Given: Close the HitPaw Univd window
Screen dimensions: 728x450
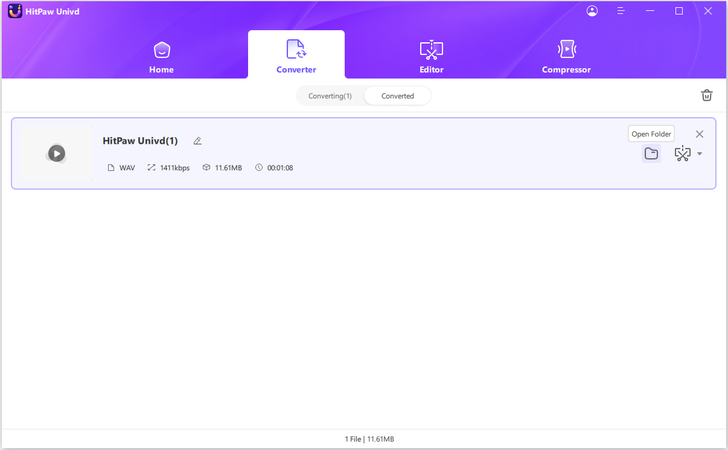Looking at the screenshot, I should coord(708,11).
